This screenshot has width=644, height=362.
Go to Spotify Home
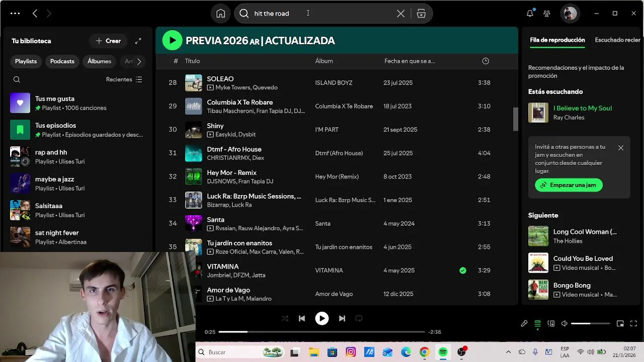point(220,14)
